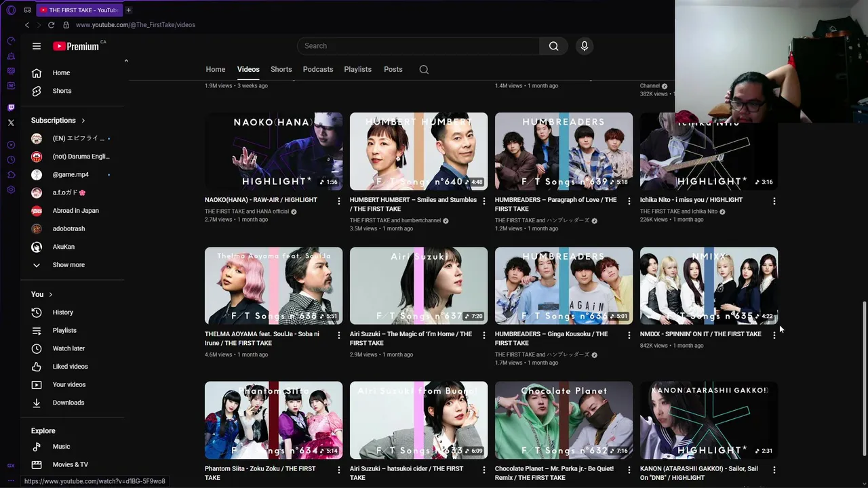Expand the You section chevron

(51, 295)
